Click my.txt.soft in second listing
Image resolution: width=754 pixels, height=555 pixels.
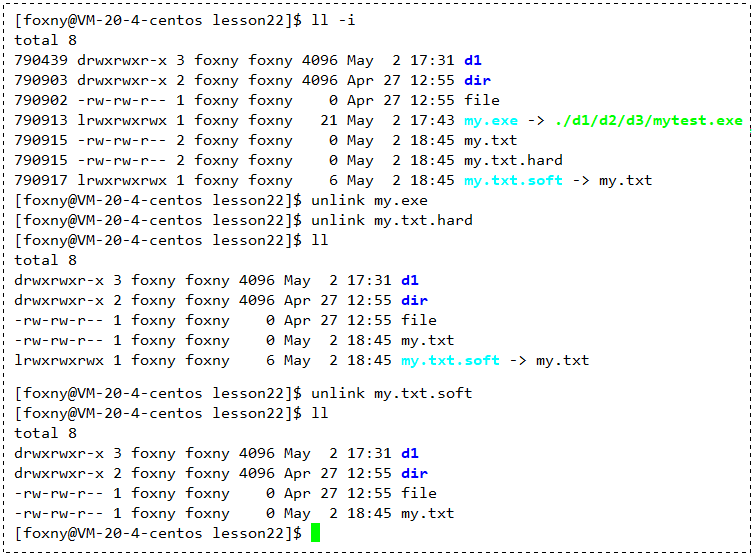click(450, 361)
